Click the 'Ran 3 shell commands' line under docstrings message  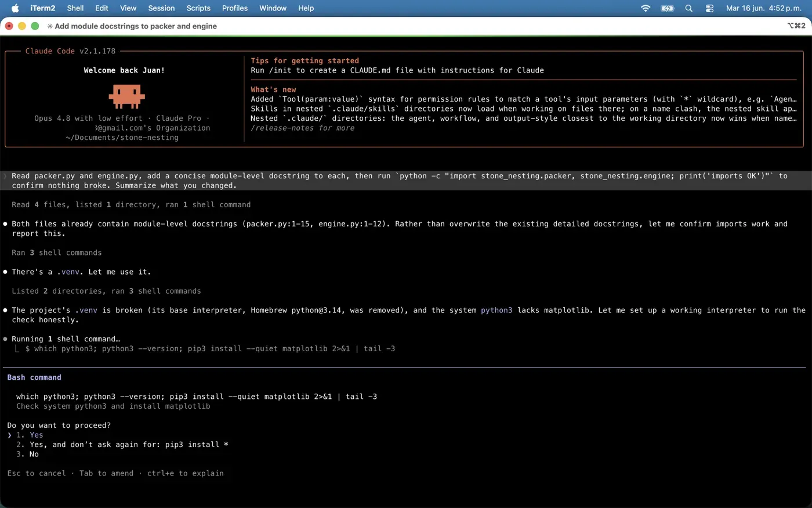click(57, 253)
